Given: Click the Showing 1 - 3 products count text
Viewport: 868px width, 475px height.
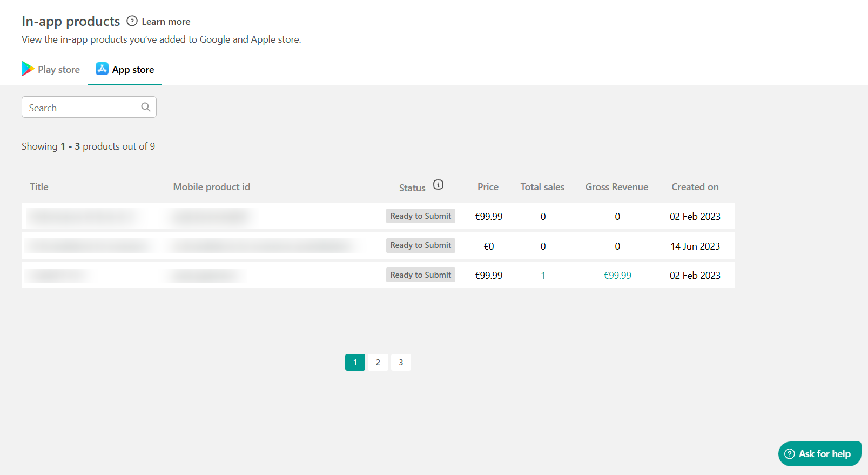Looking at the screenshot, I should click(88, 146).
